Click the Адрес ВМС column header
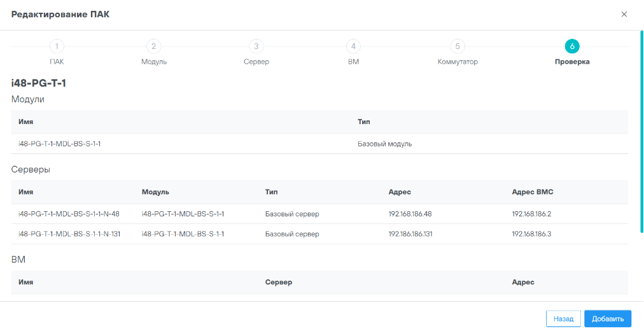Screen dimensions: 644x336 (x=536, y=192)
